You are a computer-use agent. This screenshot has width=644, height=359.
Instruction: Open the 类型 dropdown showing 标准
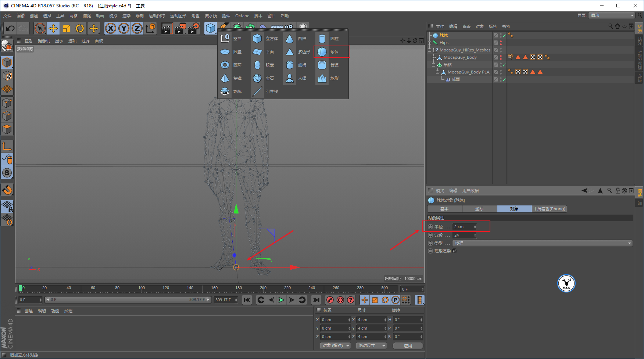pyautogui.click(x=543, y=243)
